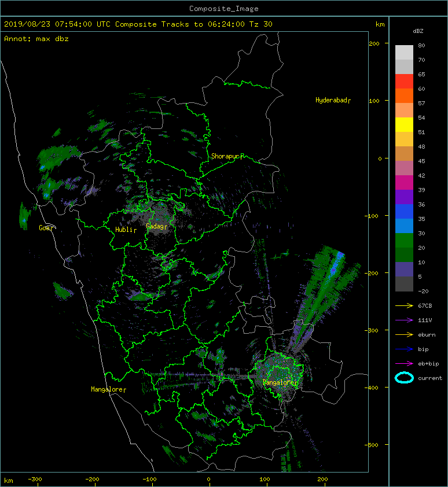
Task: Click the km unit label at bottom left
Action: pos(9,481)
